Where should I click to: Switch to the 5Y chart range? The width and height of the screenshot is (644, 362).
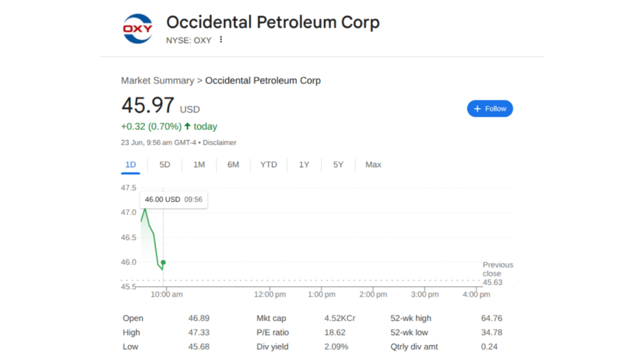click(338, 165)
